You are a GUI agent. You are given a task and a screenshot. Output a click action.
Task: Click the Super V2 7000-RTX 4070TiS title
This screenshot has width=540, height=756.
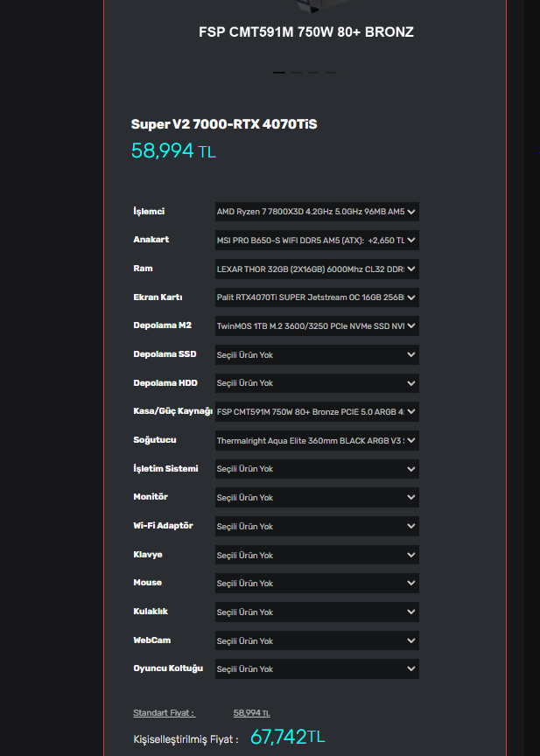(224, 124)
